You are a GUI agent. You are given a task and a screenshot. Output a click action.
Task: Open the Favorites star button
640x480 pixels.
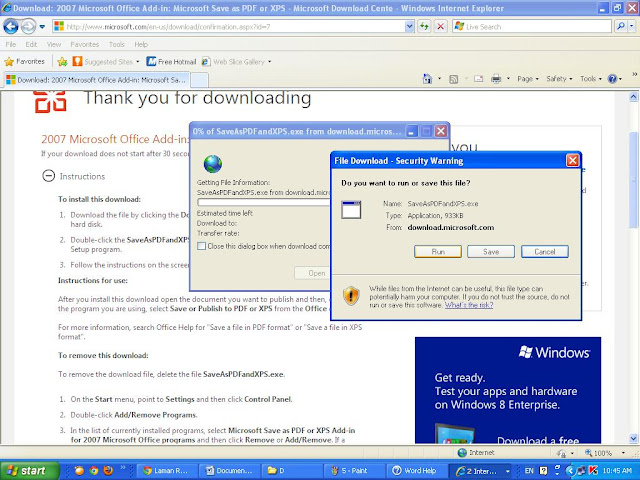(24, 62)
